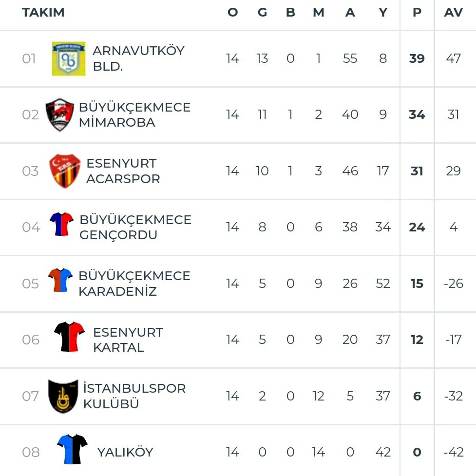Image resolution: width=476 pixels, height=476 pixels.
Task: Open the Arnavutköy Bld. team name link
Action: 138,58
